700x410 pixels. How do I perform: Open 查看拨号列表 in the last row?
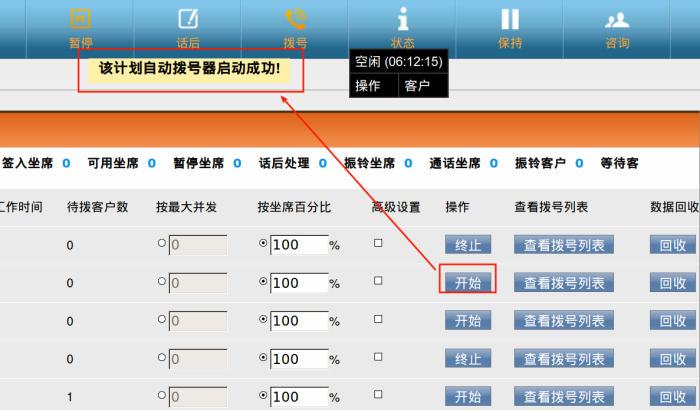coord(563,397)
